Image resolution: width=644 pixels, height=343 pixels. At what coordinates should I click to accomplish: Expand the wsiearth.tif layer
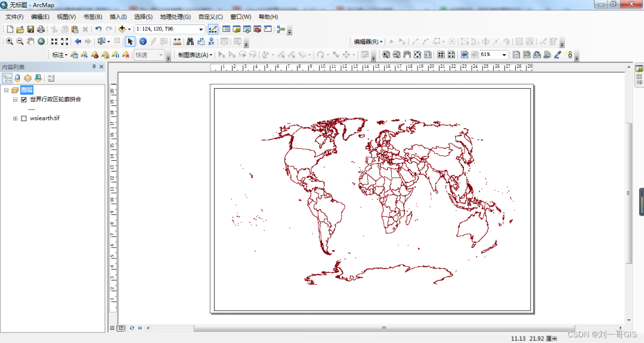pyautogui.click(x=15, y=119)
